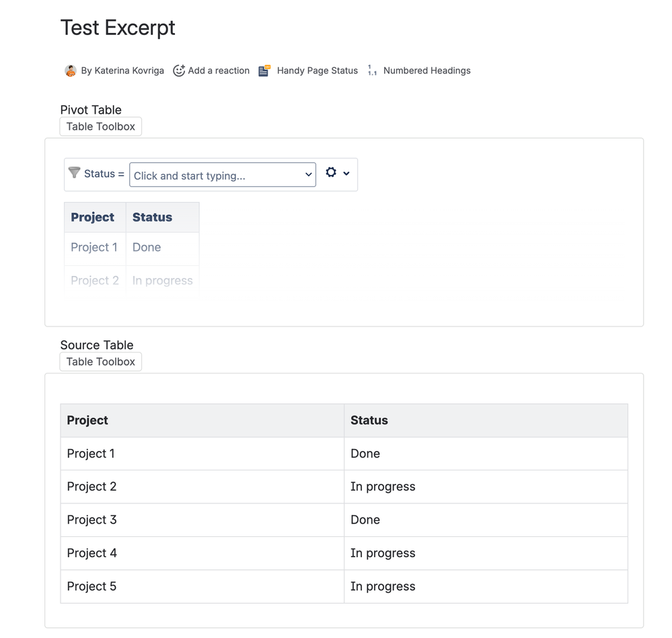Viewport: 672px width, 638px height.
Task: Click the Numbered Headings label
Action: (x=426, y=71)
